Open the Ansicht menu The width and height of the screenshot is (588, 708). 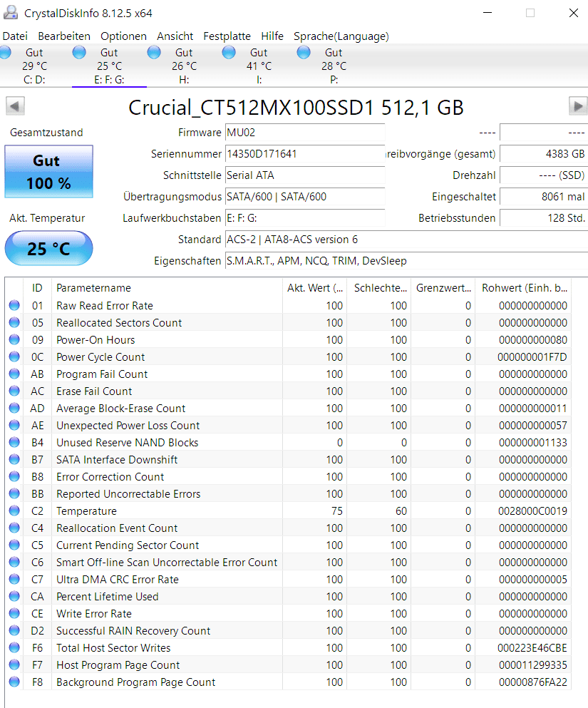pyautogui.click(x=175, y=36)
